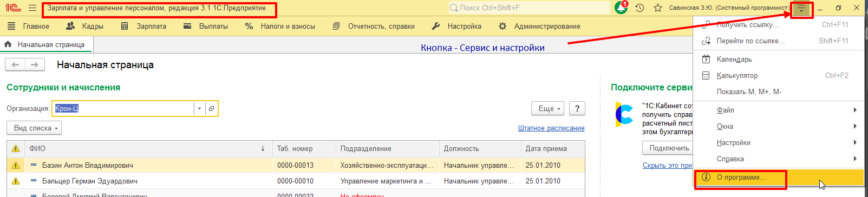Open favorites star icon
The height and width of the screenshot is (197, 868).
point(658,8)
